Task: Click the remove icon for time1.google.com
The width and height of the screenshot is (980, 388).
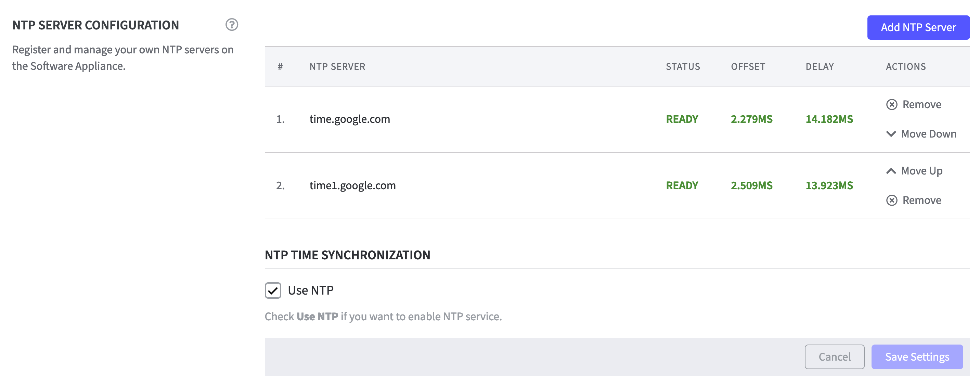Action: (x=891, y=200)
